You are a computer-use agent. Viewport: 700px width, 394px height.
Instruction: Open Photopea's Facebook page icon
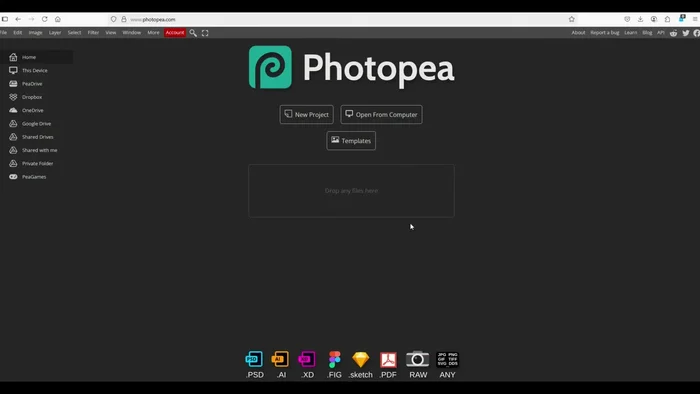[x=696, y=33]
